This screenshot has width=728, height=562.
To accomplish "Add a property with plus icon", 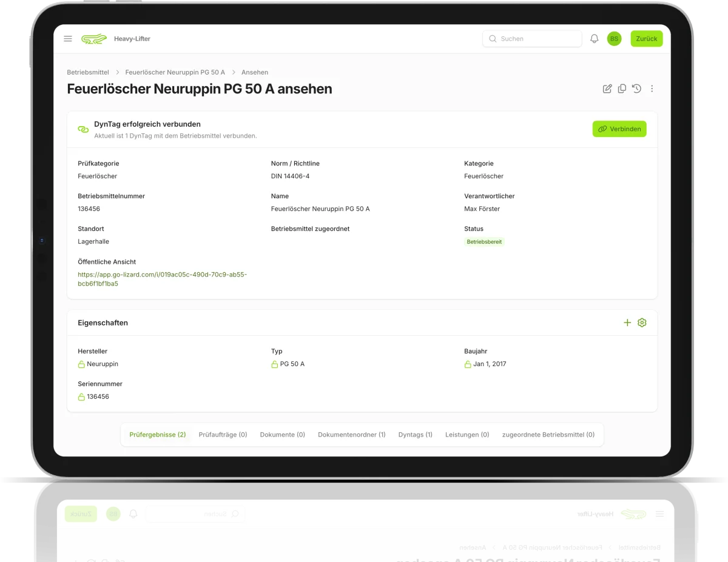I will pyautogui.click(x=627, y=323).
